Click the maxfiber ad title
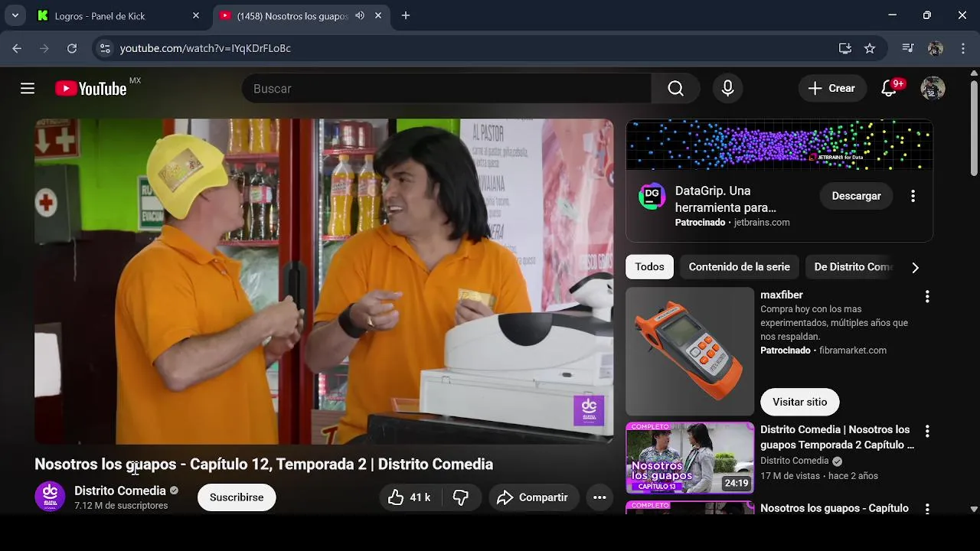Screen dimensions: 980x551 782,295
